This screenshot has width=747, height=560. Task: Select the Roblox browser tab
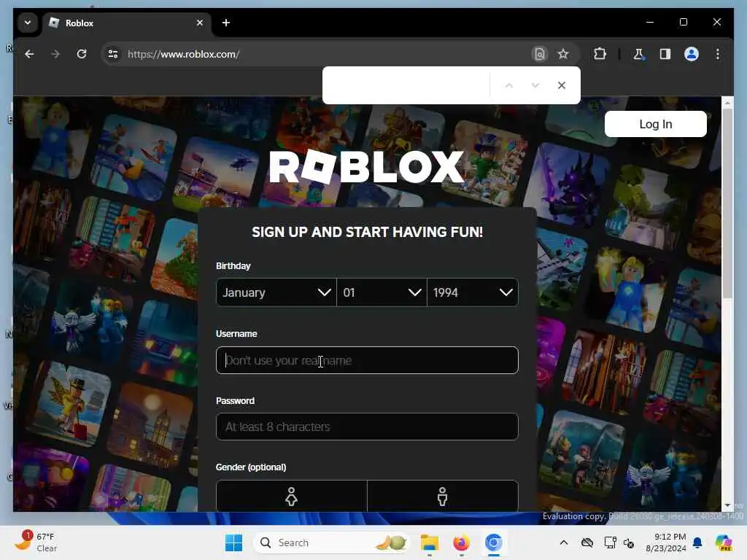coord(127,23)
